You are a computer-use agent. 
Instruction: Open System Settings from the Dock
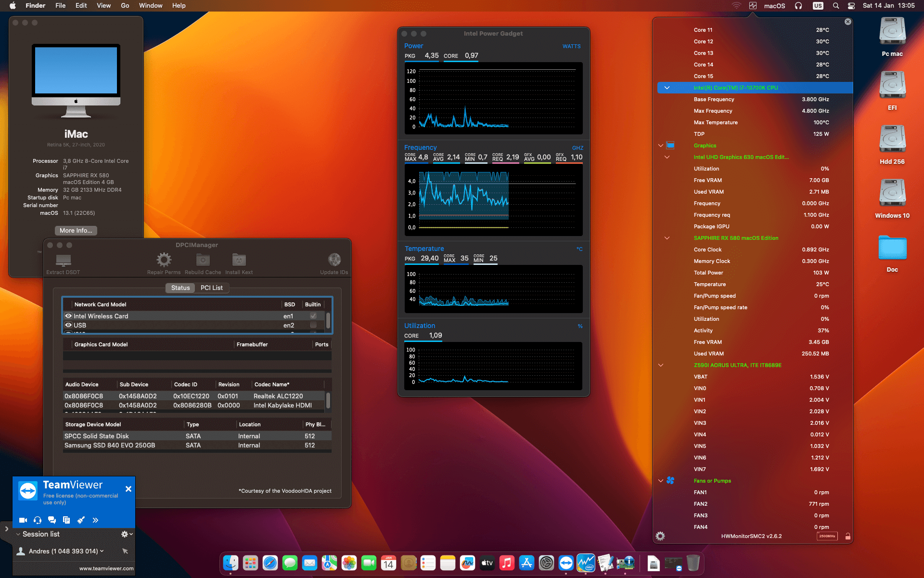[x=546, y=563]
